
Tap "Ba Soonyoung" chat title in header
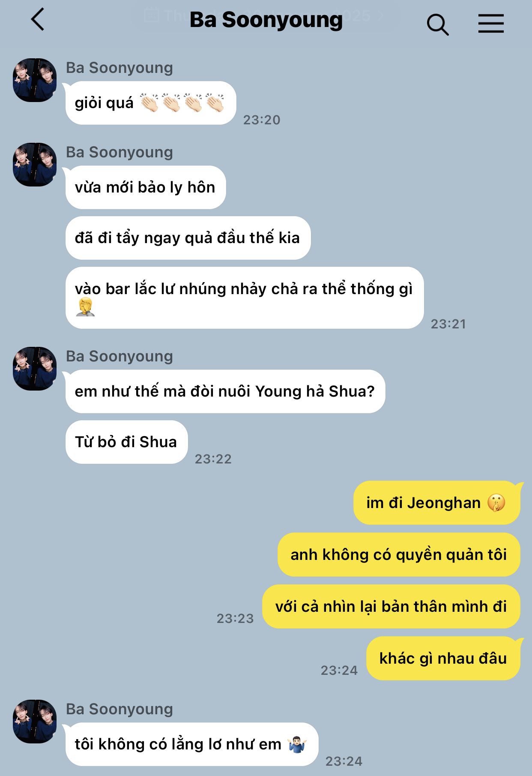point(266,20)
